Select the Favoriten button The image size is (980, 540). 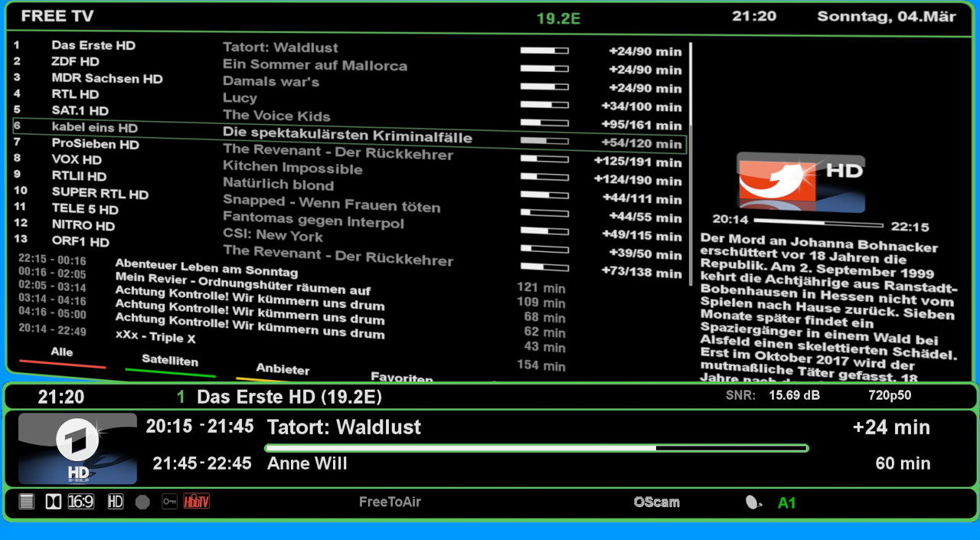tap(402, 377)
